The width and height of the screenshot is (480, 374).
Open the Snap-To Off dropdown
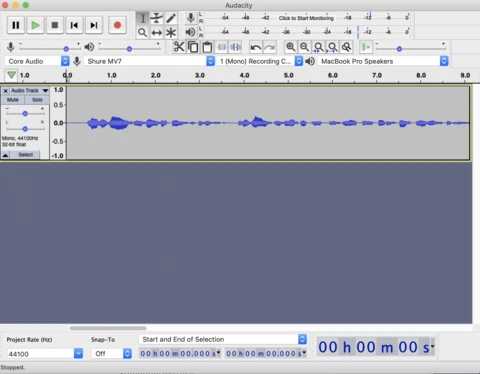pyautogui.click(x=112, y=354)
